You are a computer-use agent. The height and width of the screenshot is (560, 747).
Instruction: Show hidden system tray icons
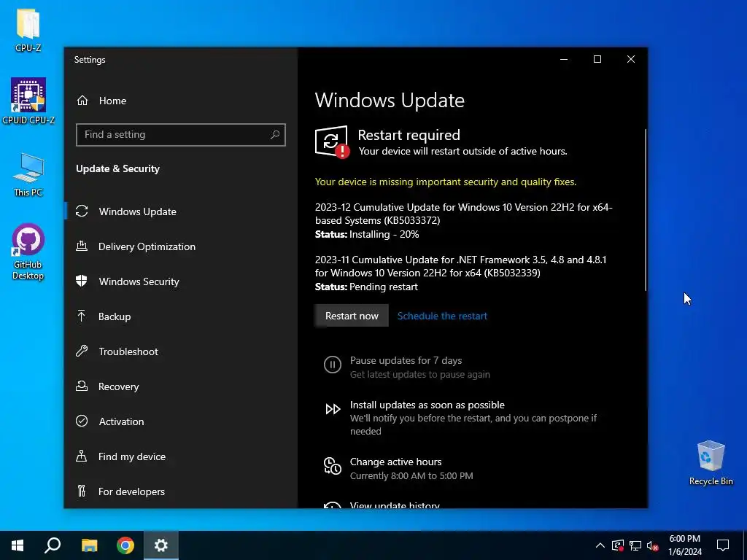tap(600, 545)
